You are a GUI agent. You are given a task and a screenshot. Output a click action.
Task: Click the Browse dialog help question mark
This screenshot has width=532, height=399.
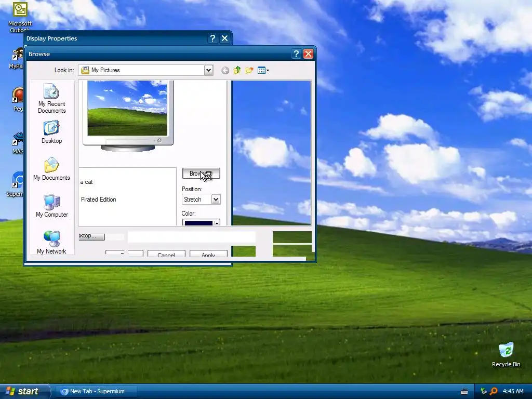296,54
